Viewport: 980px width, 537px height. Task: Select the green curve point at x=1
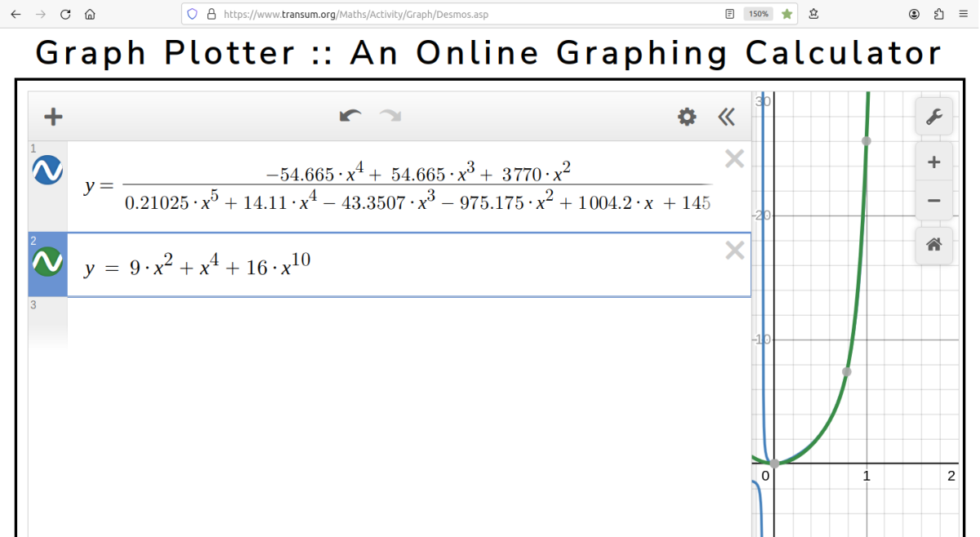click(x=866, y=141)
